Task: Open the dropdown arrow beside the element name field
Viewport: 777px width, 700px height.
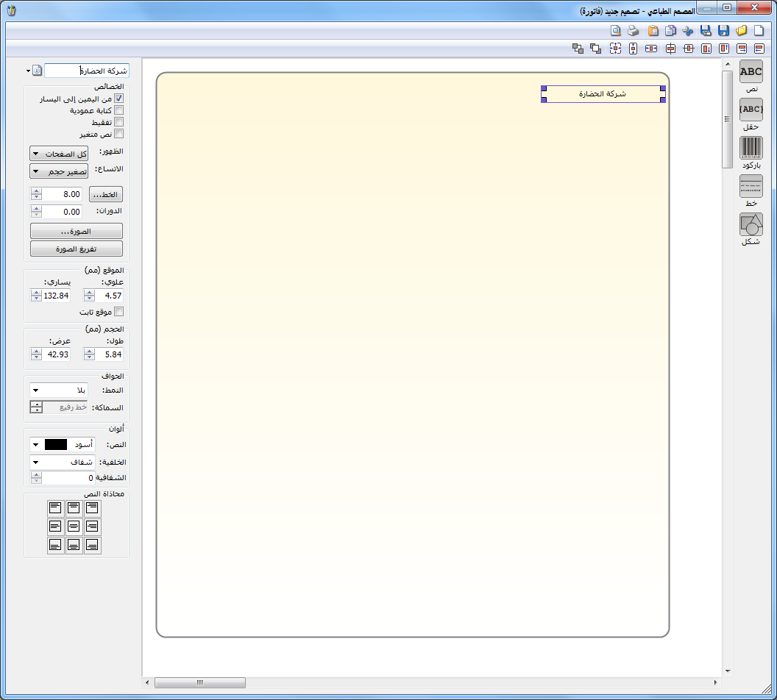Action: pos(28,71)
